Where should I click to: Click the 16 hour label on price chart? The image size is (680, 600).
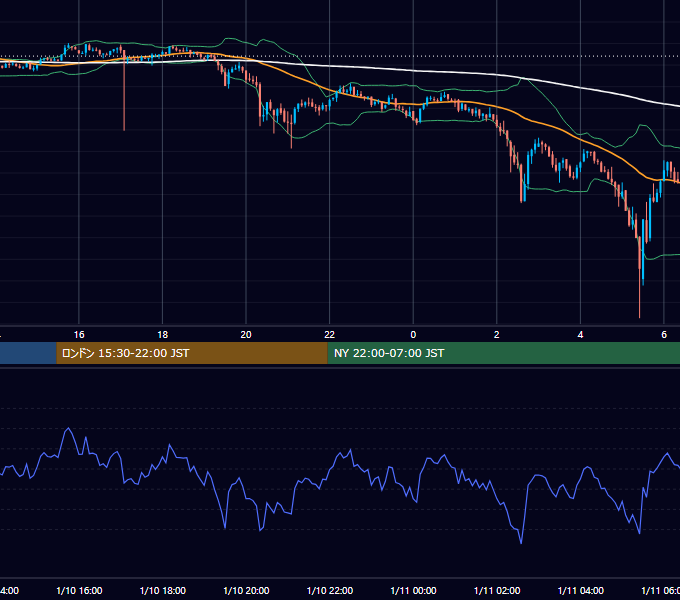(79, 335)
